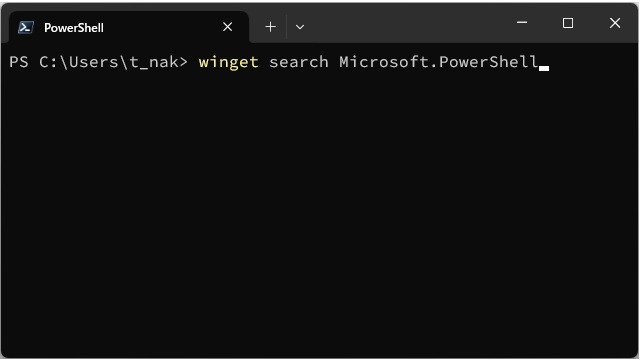Click the blinking cursor after the command
The image size is (640, 360).
(x=544, y=68)
